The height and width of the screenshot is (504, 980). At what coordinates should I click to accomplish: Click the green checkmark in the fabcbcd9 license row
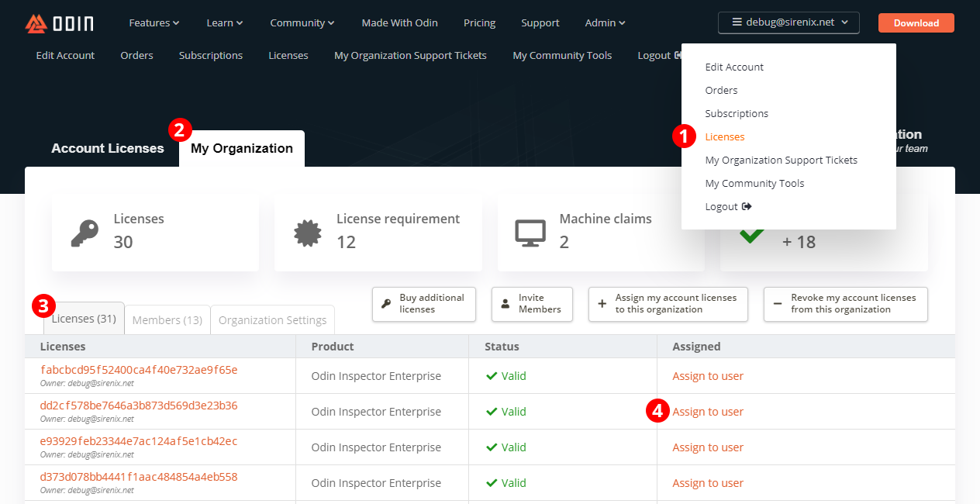491,376
